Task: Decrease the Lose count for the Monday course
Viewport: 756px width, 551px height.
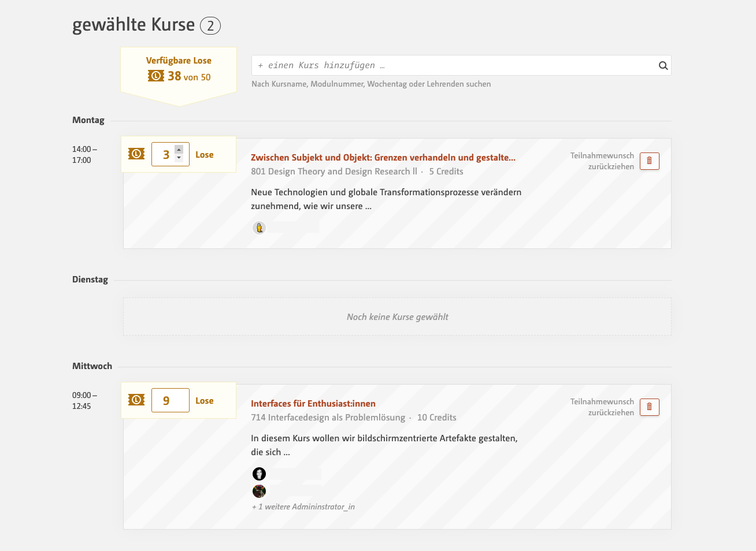Action: tap(179, 158)
